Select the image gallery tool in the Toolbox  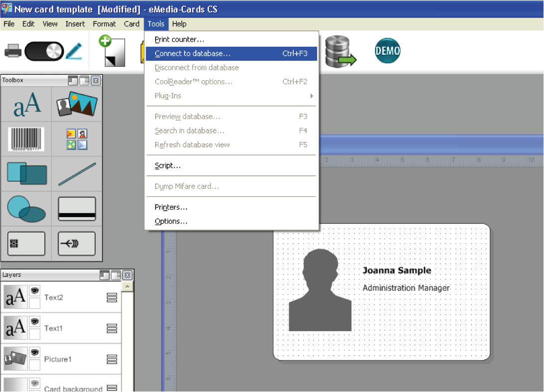pos(77,139)
